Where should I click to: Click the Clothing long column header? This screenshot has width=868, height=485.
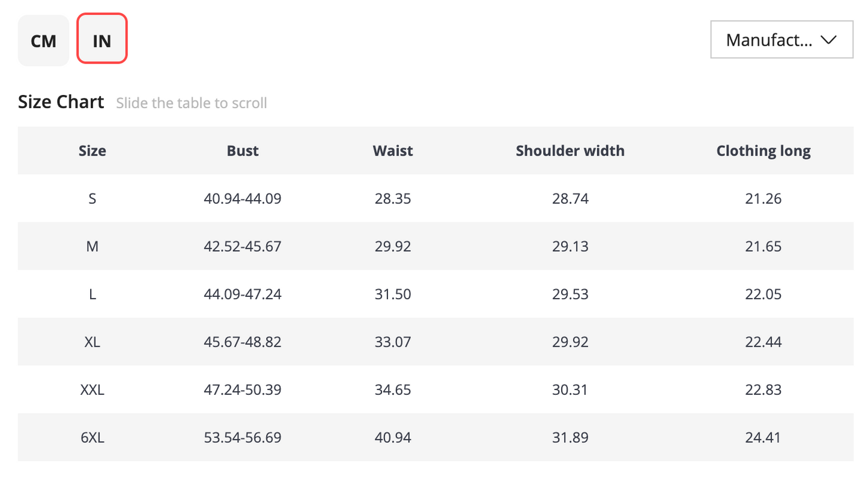[x=763, y=151]
